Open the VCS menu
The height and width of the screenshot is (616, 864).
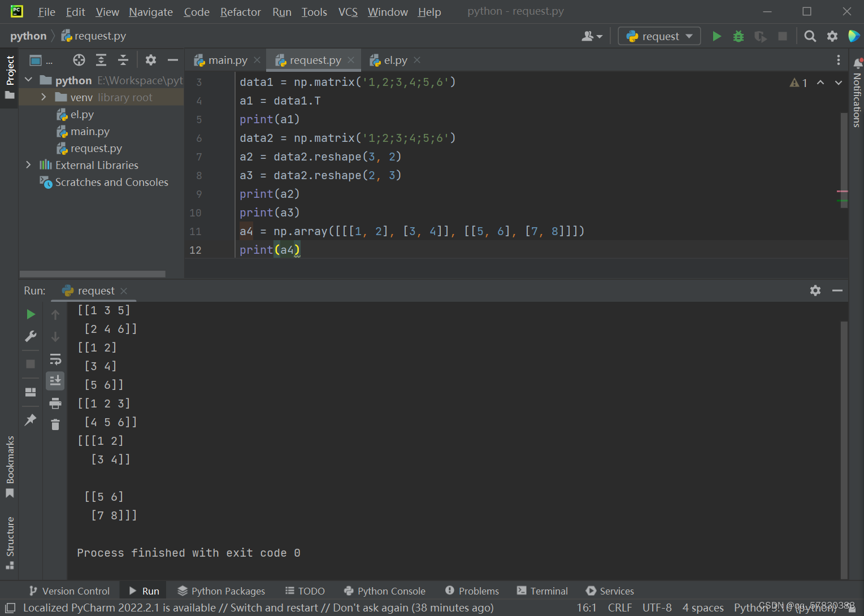(348, 12)
